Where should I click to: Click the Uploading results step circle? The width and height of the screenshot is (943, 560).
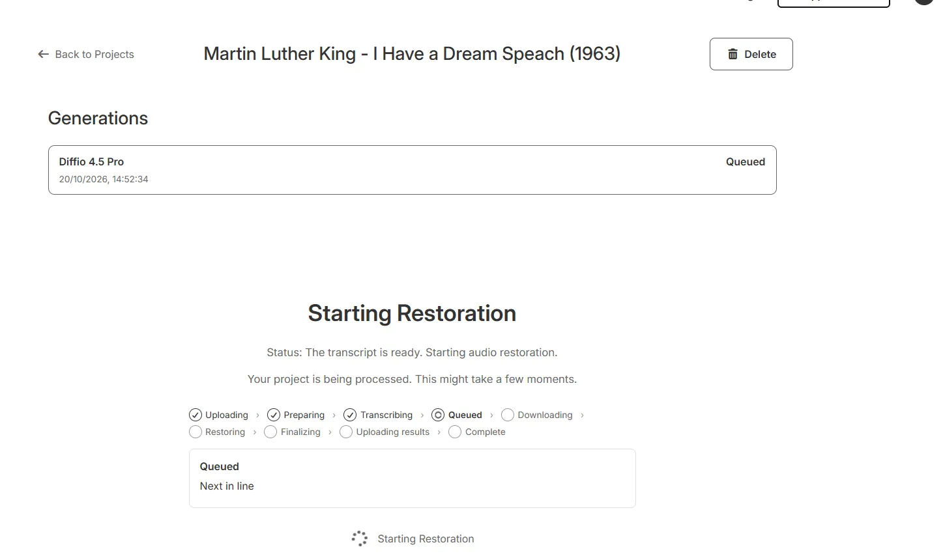click(x=346, y=432)
